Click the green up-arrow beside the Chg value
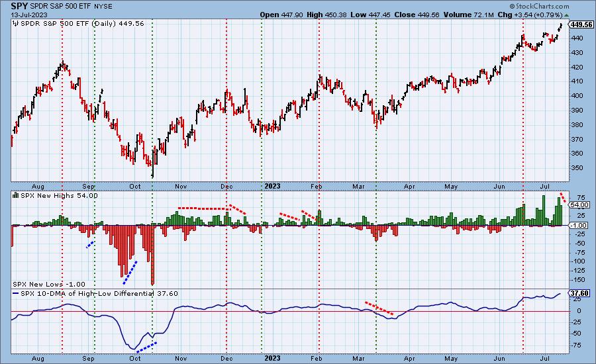 pyautogui.click(x=566, y=15)
